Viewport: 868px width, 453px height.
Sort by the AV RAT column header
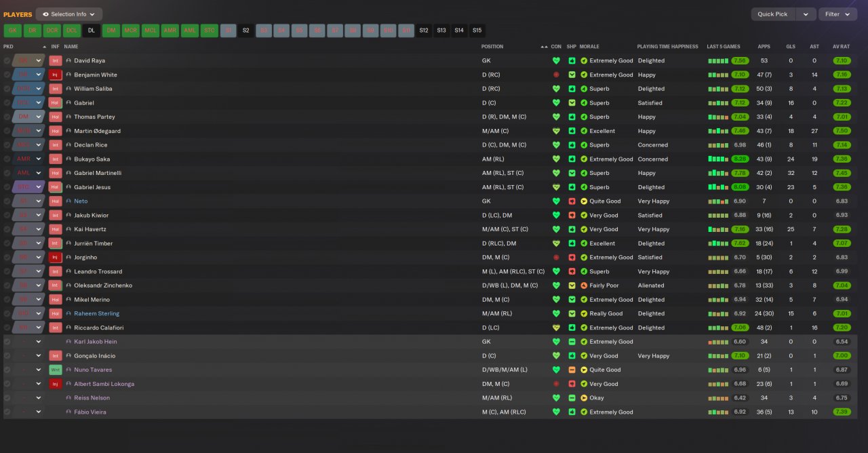(x=841, y=47)
